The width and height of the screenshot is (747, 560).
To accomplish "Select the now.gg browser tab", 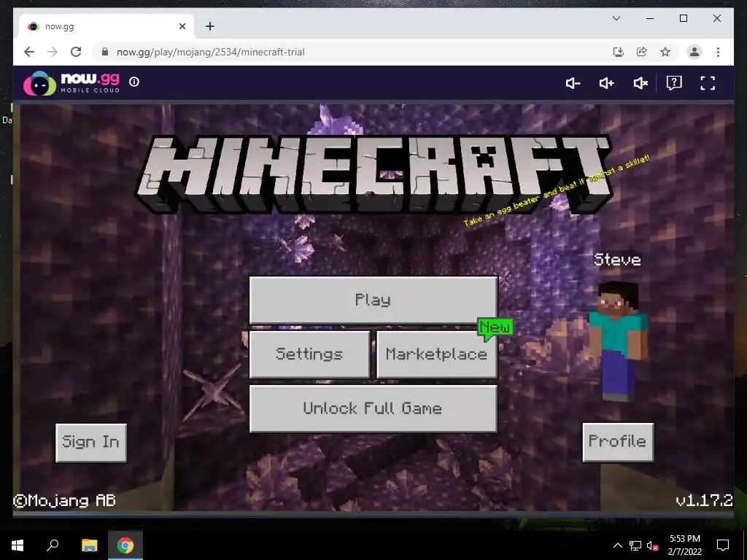I will coord(106,26).
